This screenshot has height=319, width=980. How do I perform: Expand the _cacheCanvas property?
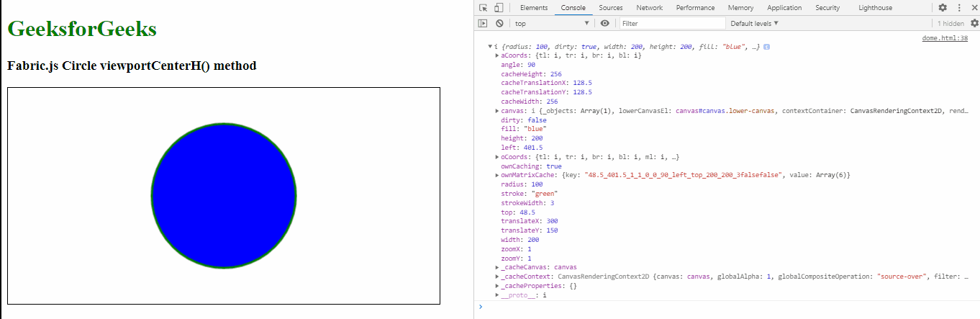(497, 267)
